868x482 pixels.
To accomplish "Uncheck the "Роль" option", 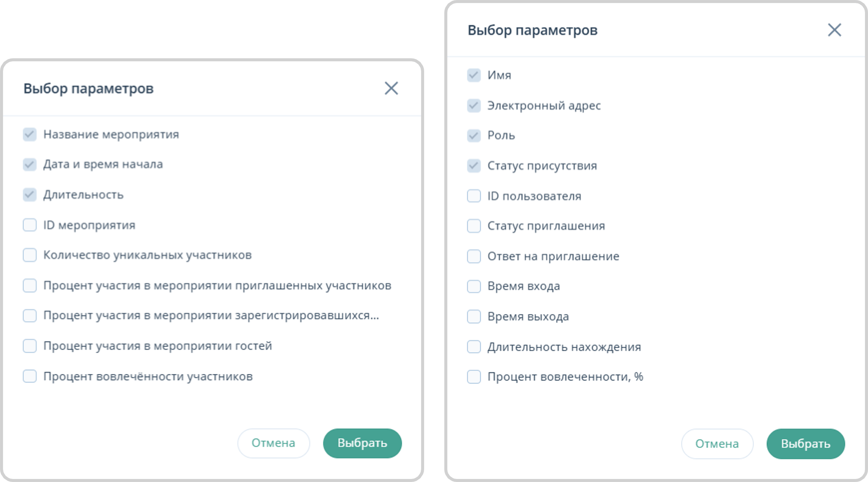I will pyautogui.click(x=473, y=135).
